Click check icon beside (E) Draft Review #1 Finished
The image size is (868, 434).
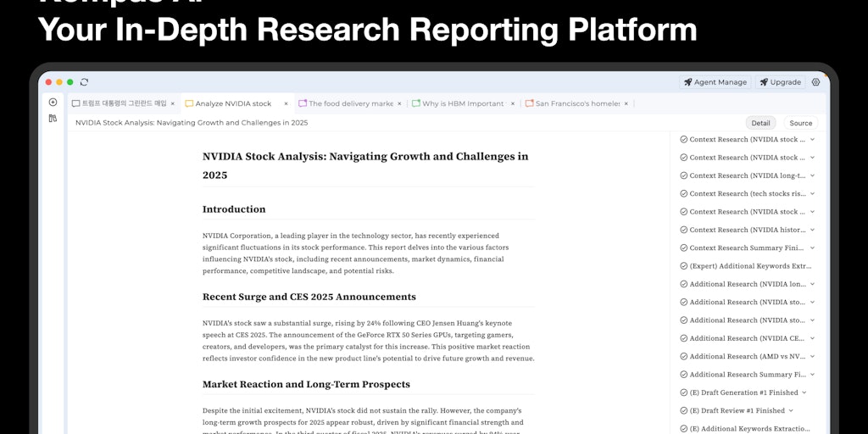point(684,411)
